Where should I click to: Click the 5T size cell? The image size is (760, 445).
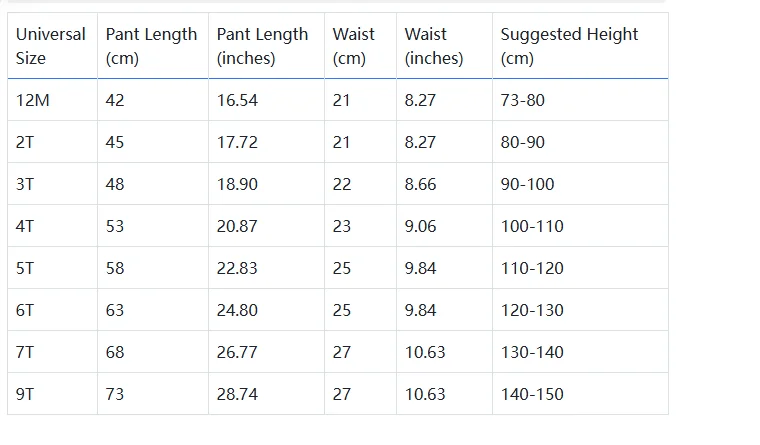click(52, 268)
